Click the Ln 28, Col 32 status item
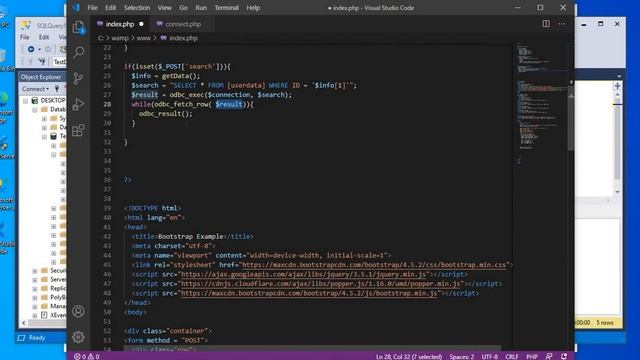 pyautogui.click(x=409, y=356)
